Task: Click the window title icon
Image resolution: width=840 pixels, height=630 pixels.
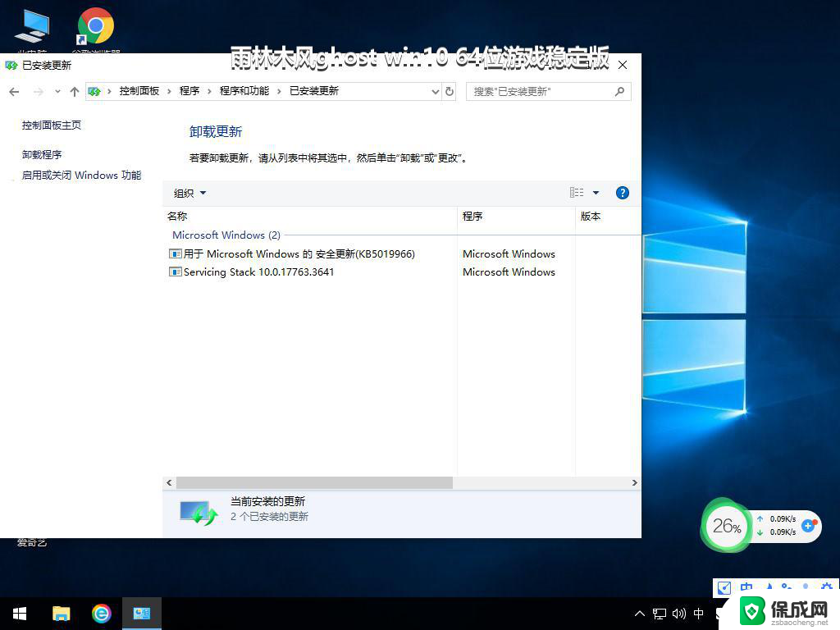Action: click(11, 66)
